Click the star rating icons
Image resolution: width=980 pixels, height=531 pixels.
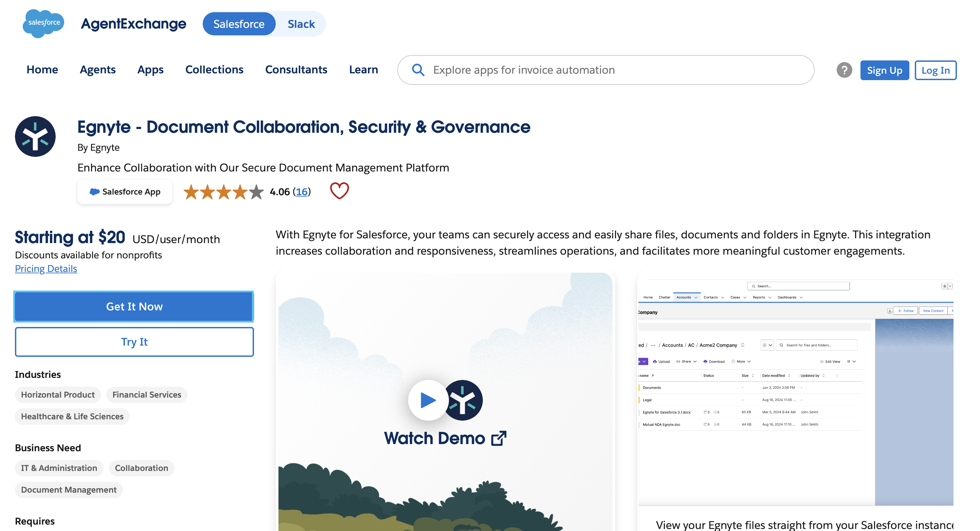click(x=223, y=192)
